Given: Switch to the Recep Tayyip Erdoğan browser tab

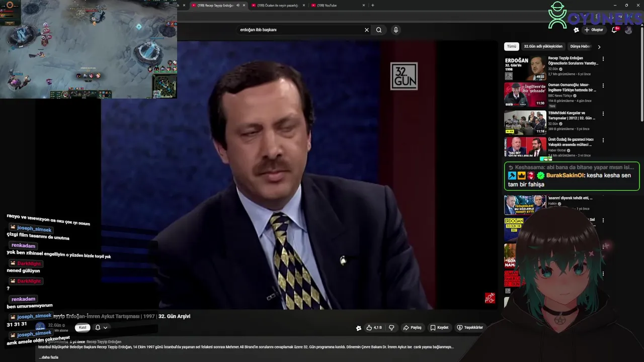Looking at the screenshot, I should coord(215,6).
